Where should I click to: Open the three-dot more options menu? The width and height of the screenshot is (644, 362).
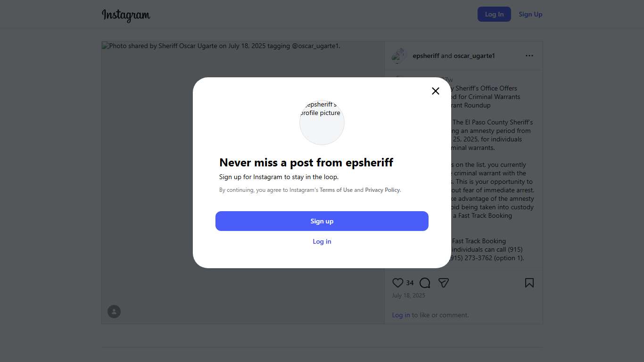point(529,56)
